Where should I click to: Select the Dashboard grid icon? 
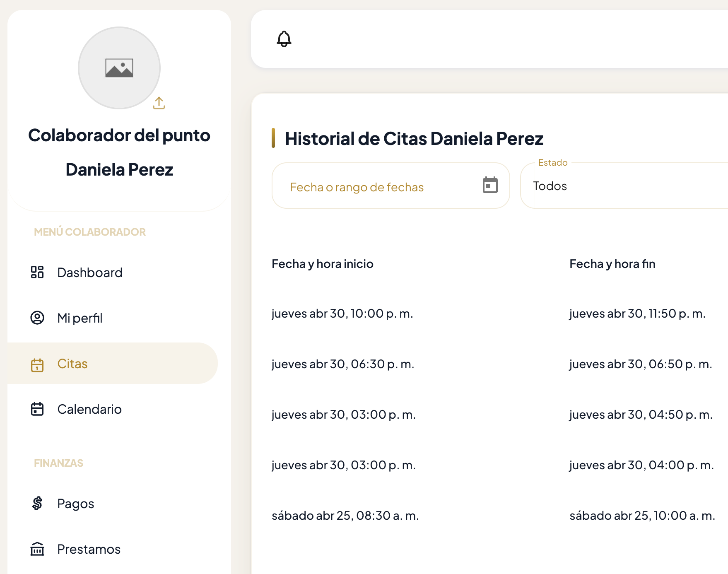point(38,272)
